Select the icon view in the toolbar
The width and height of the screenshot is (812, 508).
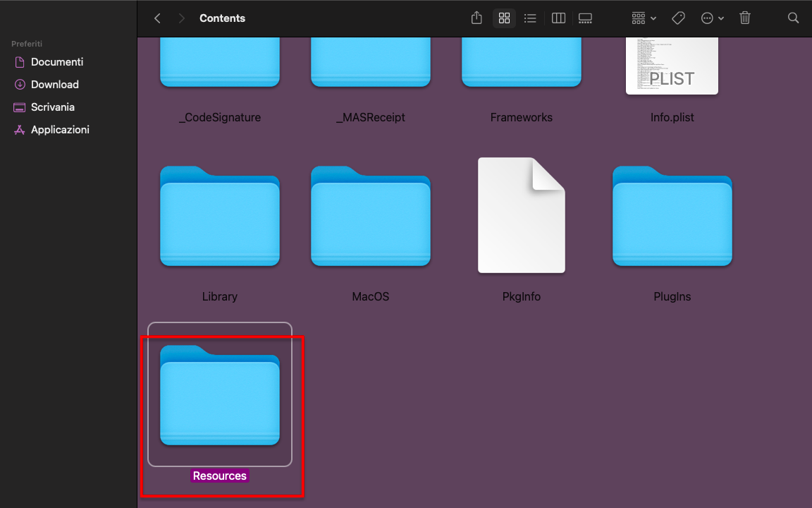(504, 18)
